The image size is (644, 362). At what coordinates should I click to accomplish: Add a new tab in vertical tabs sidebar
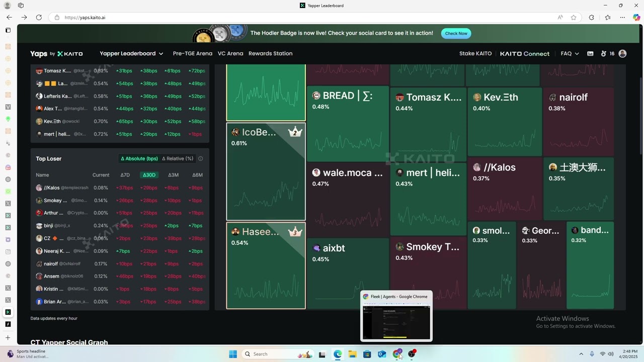pyautogui.click(x=8, y=337)
